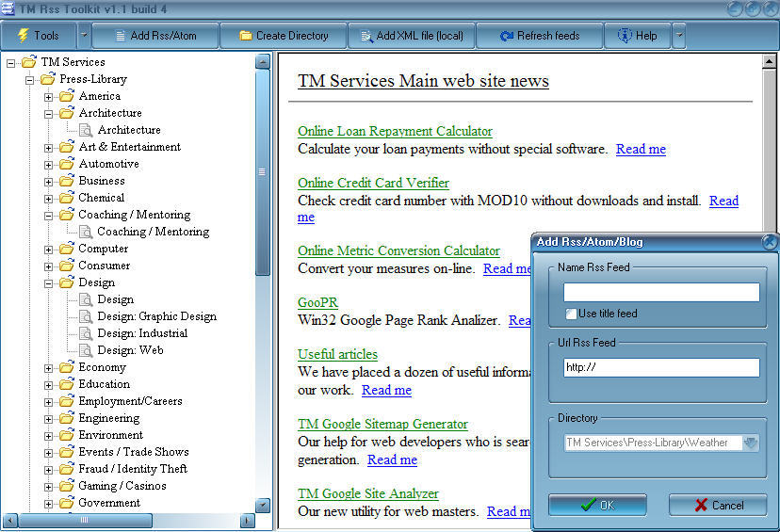Click the tree panel vertical scrollbar thumb

click(262, 172)
